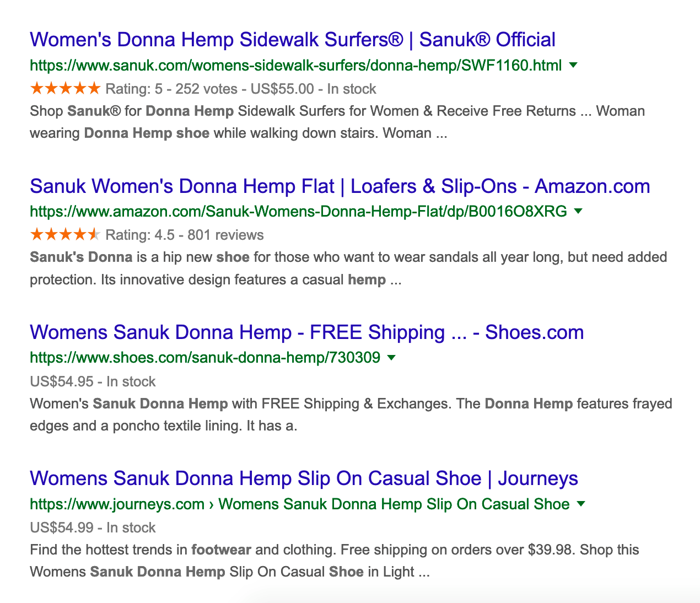
Task: Click the US$54.99 In stock text
Action: (93, 527)
